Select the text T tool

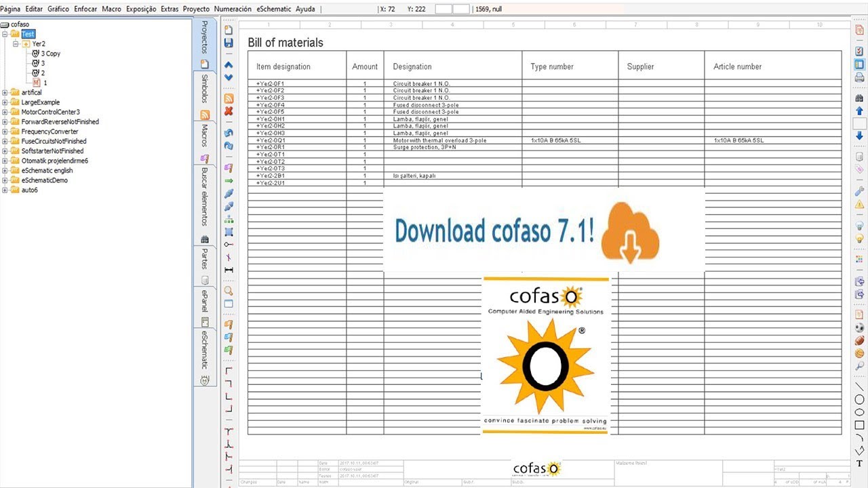(x=859, y=463)
